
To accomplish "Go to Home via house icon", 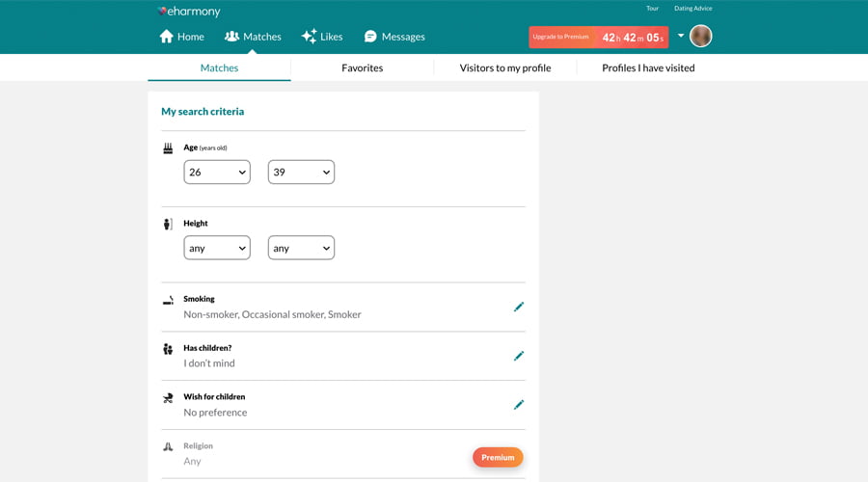I will (x=167, y=37).
